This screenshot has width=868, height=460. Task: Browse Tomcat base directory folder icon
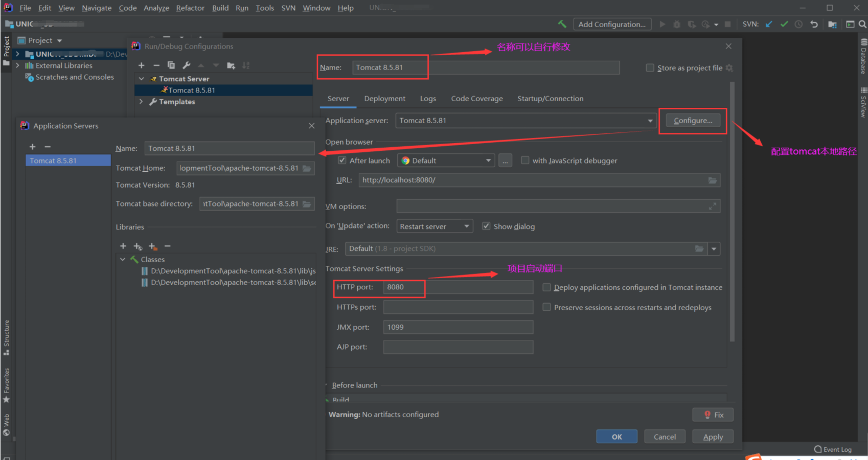307,204
